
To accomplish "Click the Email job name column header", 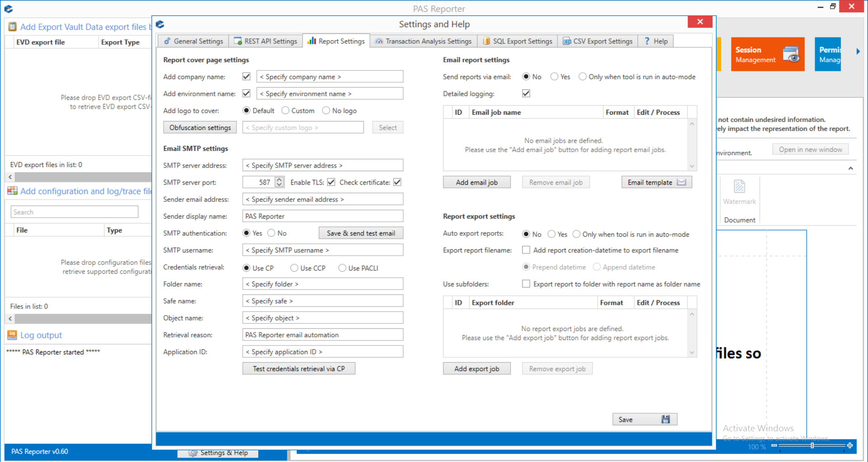I will (536, 112).
